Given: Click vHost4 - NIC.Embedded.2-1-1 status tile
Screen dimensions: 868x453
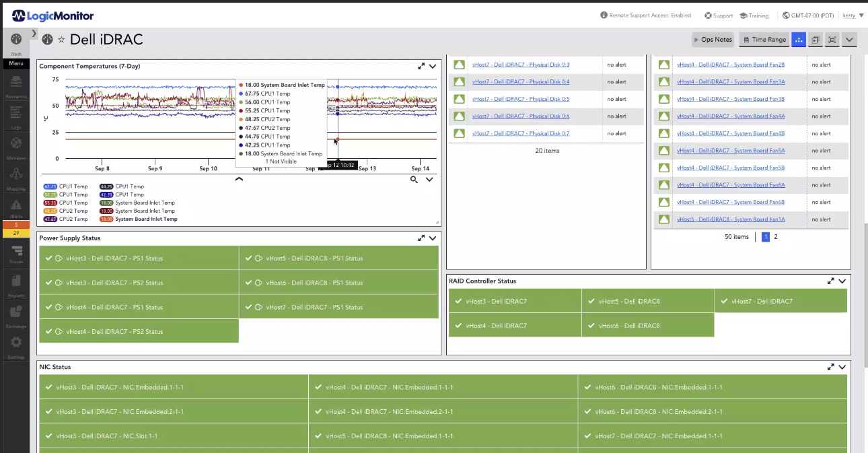Looking at the screenshot, I should pyautogui.click(x=443, y=412).
